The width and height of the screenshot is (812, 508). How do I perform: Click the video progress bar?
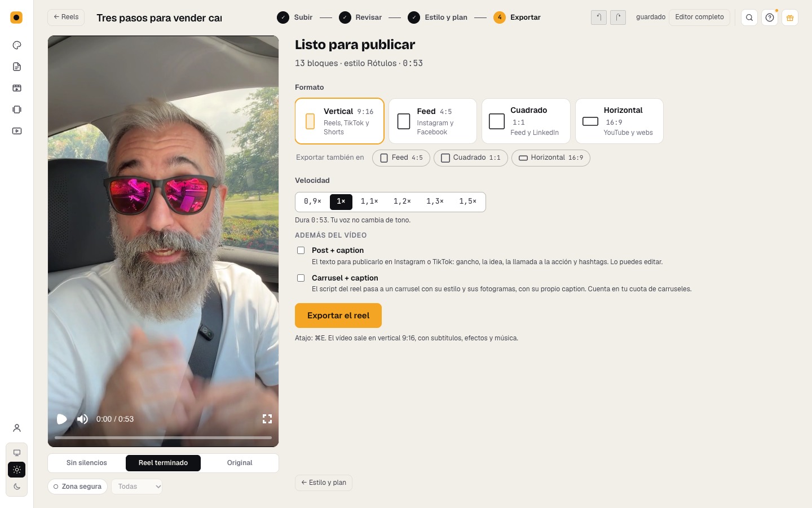[164, 437]
